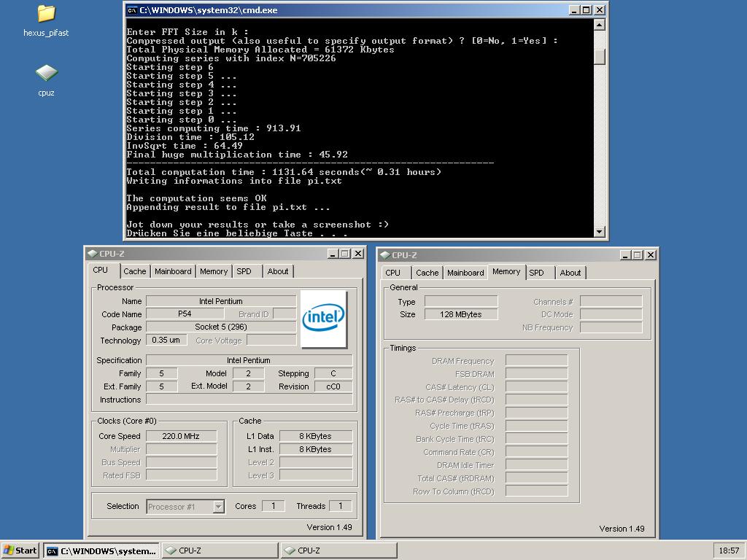
Task: Click the memory Size field 128 MBytes
Action: pos(461,314)
